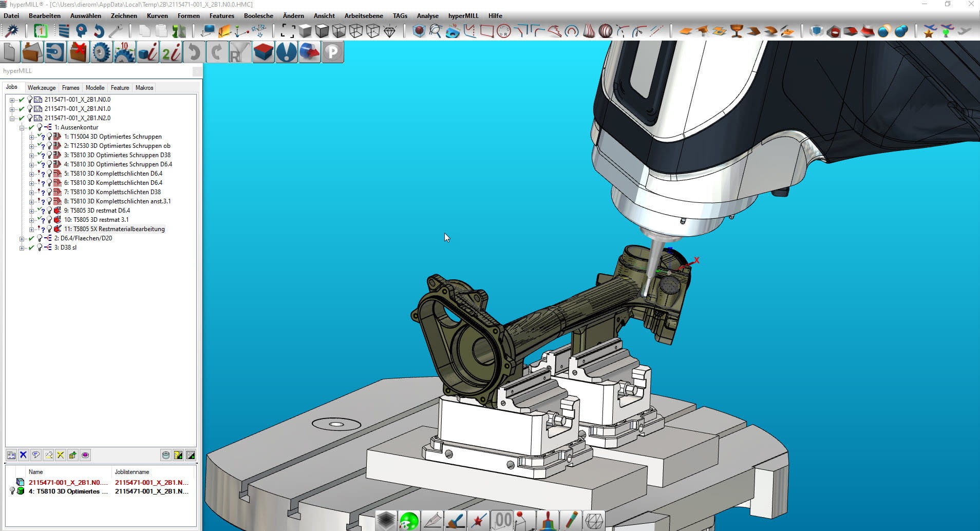This screenshot has height=531, width=980.
Task: Toggle lightbulb of 2: D6.4/Flaechen/D20 group
Action: [x=40, y=238]
